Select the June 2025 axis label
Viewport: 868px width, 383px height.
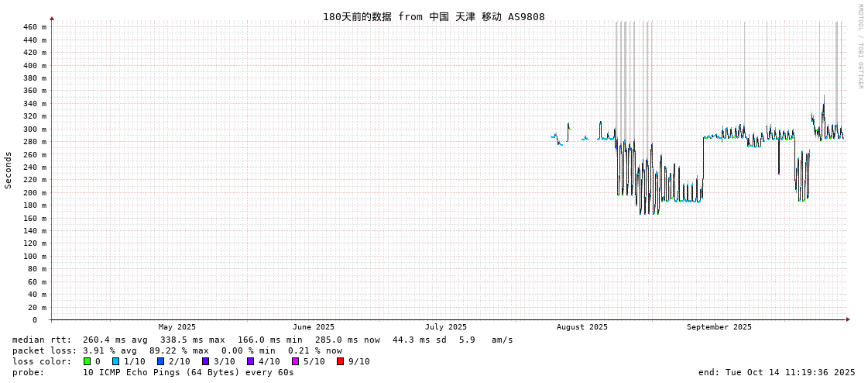click(314, 327)
